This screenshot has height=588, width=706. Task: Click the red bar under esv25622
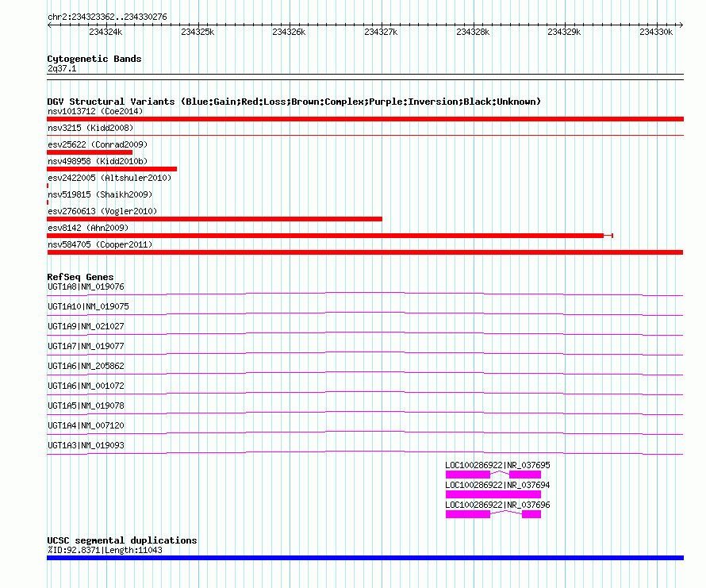coord(90,152)
